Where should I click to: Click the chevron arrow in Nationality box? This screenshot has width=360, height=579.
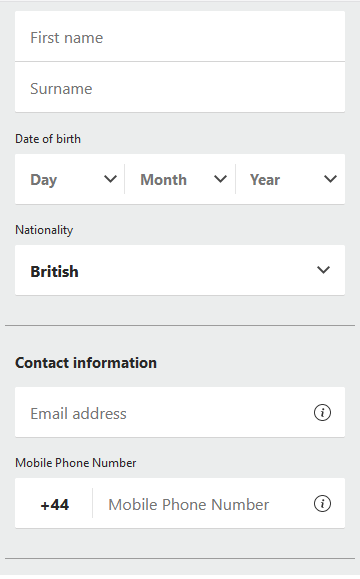pos(323,270)
